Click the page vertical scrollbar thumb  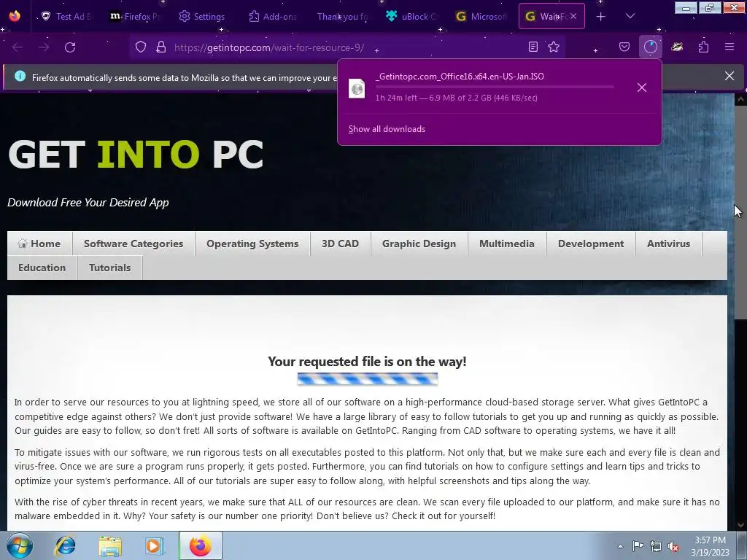(740, 212)
